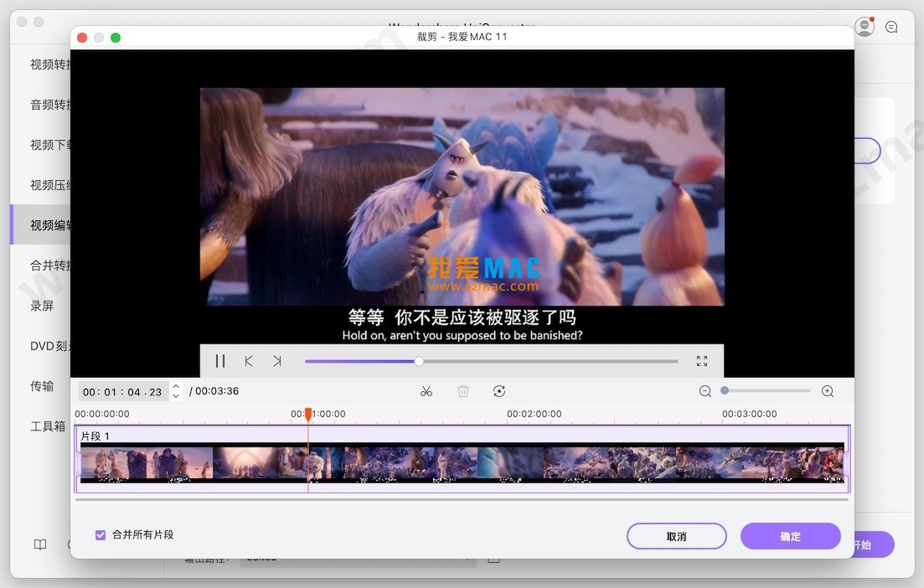Click the reset/refresh timeline icon

499,391
